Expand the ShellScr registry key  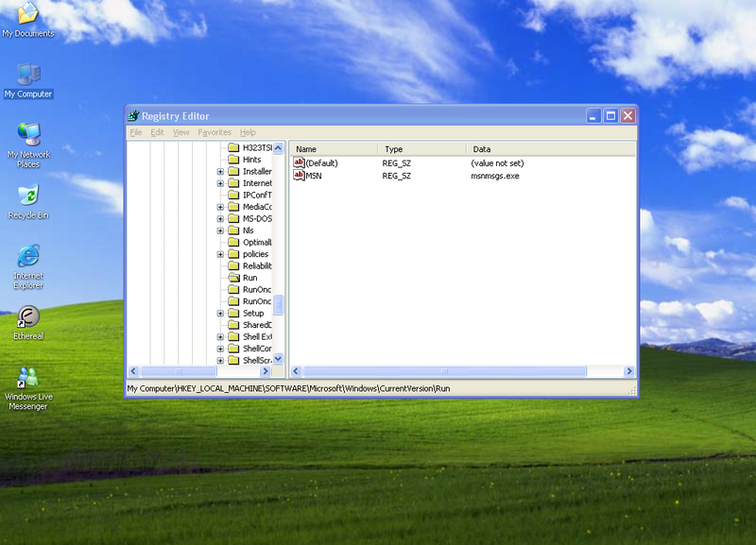[x=220, y=361]
